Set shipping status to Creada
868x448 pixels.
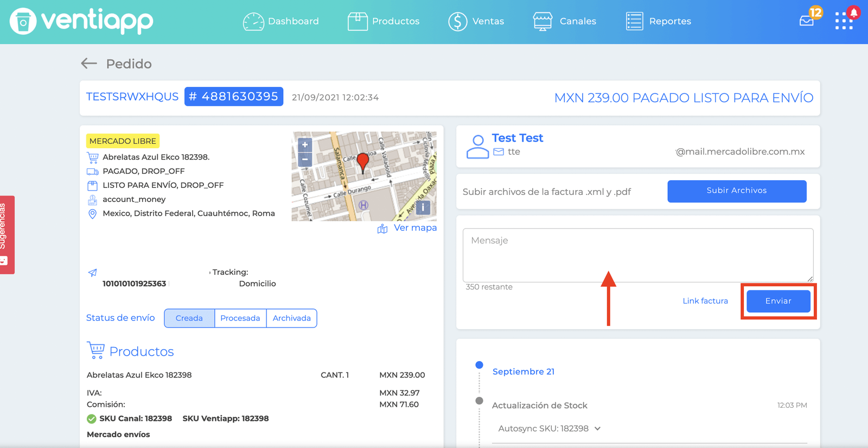189,318
